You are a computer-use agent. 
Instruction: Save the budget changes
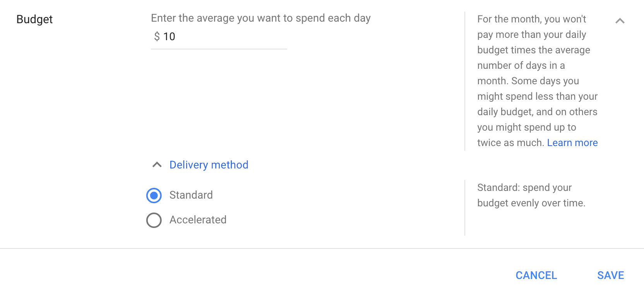pos(610,276)
